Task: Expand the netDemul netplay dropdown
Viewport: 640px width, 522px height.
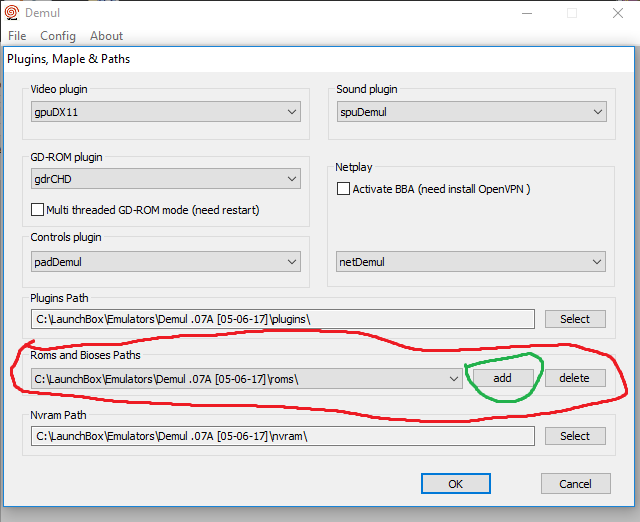Action: [x=471, y=262]
